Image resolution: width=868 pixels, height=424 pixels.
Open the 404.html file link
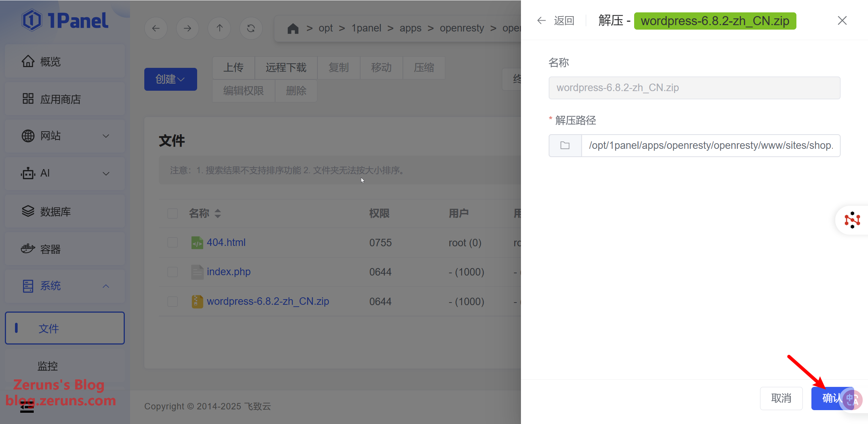click(226, 243)
